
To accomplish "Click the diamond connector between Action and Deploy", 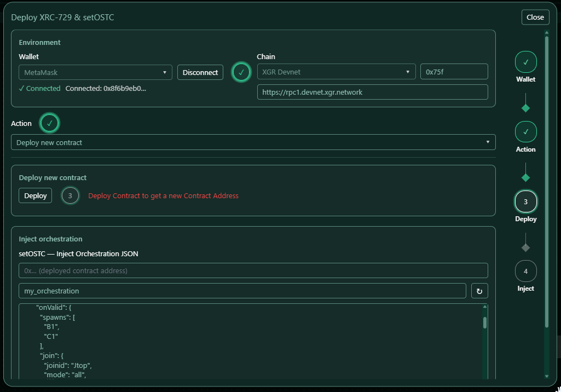I will [525, 177].
